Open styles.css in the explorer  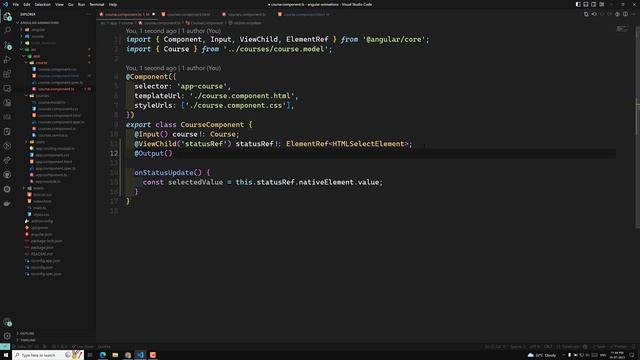click(x=41, y=214)
